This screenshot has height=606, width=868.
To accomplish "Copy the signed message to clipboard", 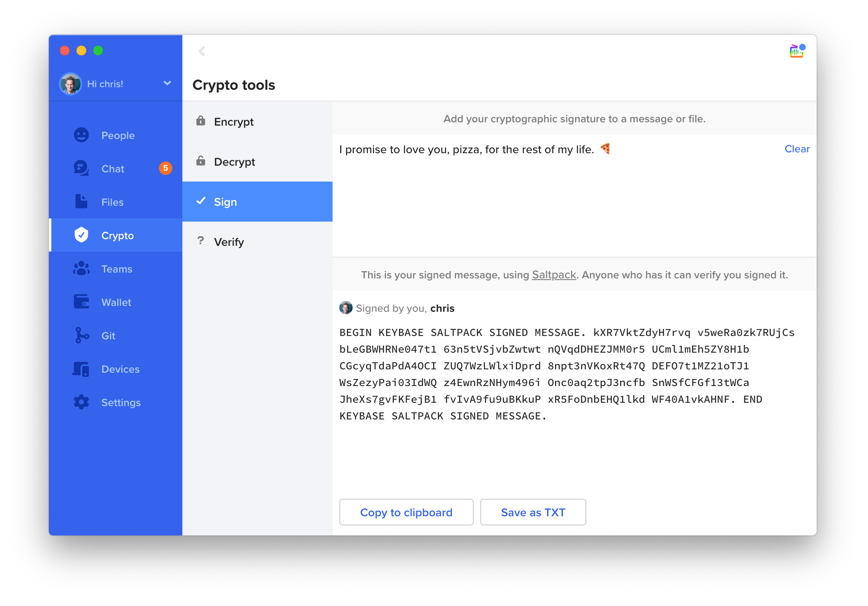I will tap(406, 512).
